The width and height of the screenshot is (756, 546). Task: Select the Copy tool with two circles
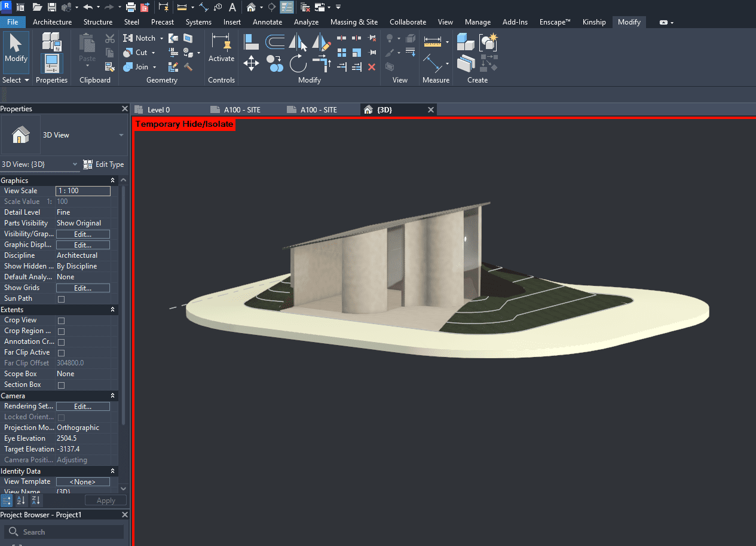274,63
